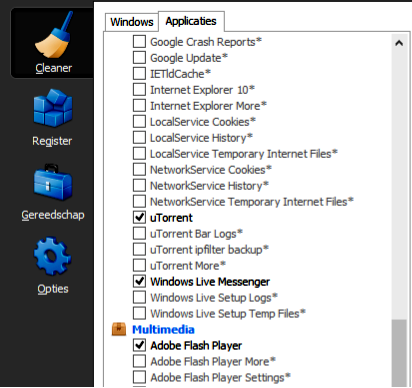Open the Register blue cubes icon
The image size is (412, 388).
(x=53, y=108)
